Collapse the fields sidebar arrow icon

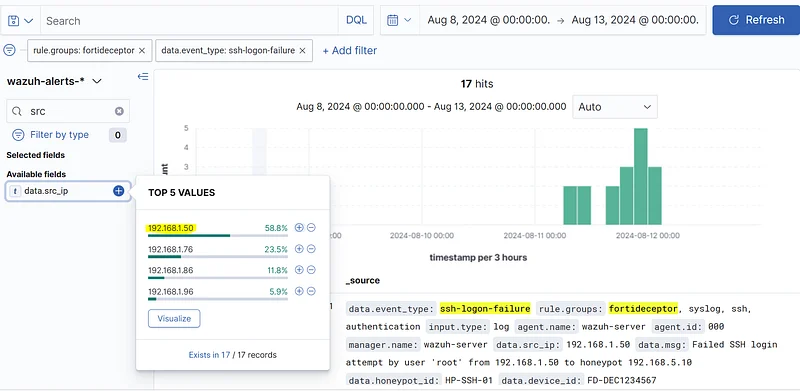coord(143,77)
